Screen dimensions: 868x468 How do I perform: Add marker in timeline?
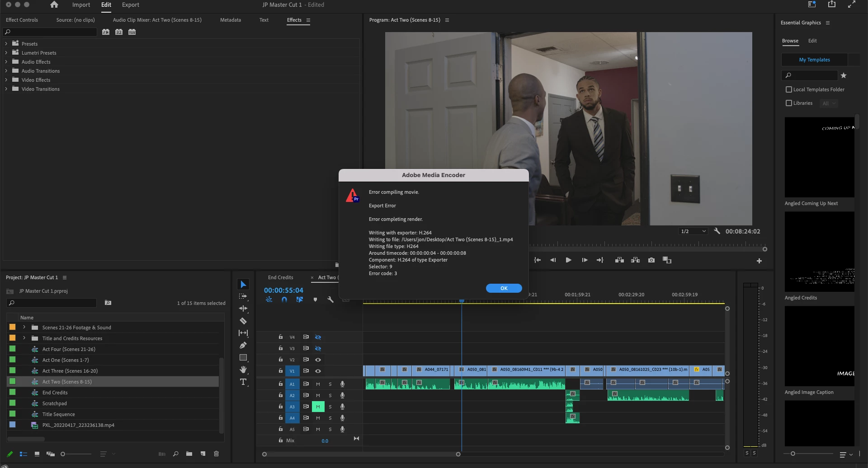pos(315,300)
